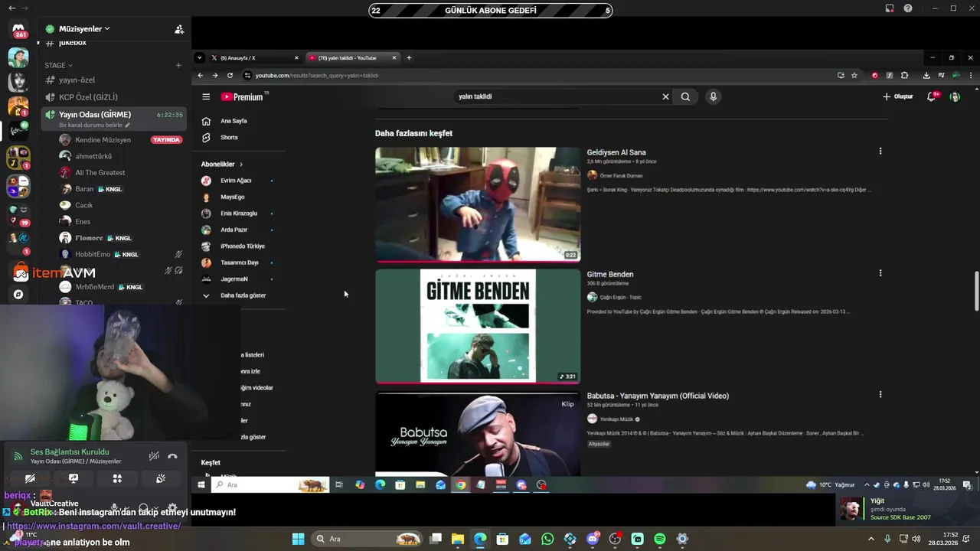This screenshot has width=980, height=551.
Task: Open the Evrim Ağacı subscription
Action: 237,181
